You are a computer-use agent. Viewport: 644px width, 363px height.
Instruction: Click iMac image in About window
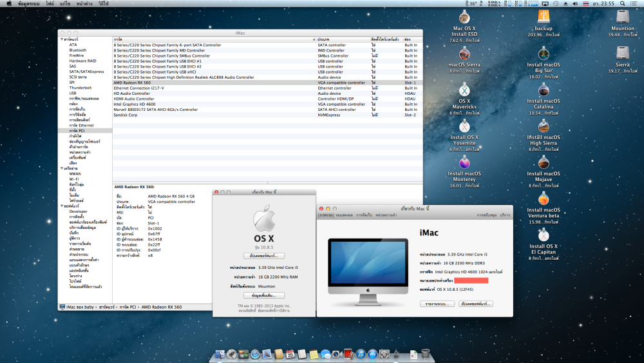pyautogui.click(x=368, y=271)
